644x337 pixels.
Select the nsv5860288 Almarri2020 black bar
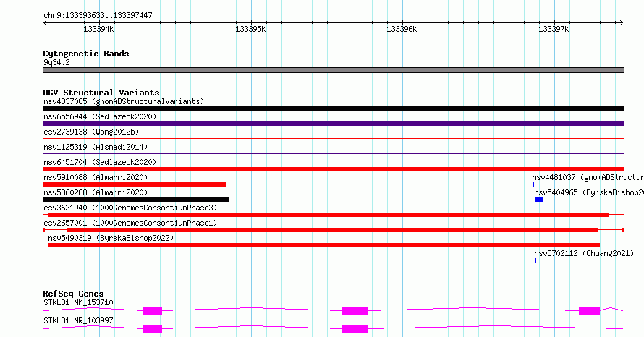coord(135,200)
